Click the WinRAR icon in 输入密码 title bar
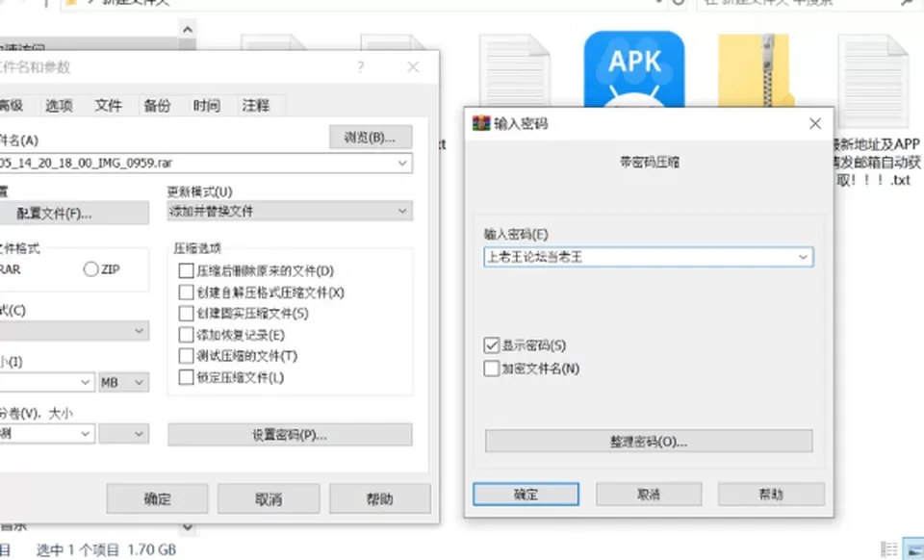The width and height of the screenshot is (924, 560). coord(481,123)
